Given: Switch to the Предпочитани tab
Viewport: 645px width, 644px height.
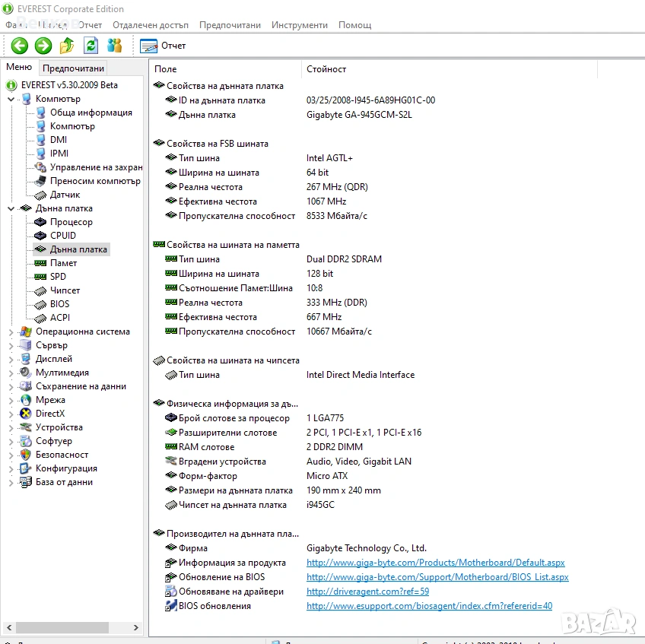Looking at the screenshot, I should [x=73, y=68].
